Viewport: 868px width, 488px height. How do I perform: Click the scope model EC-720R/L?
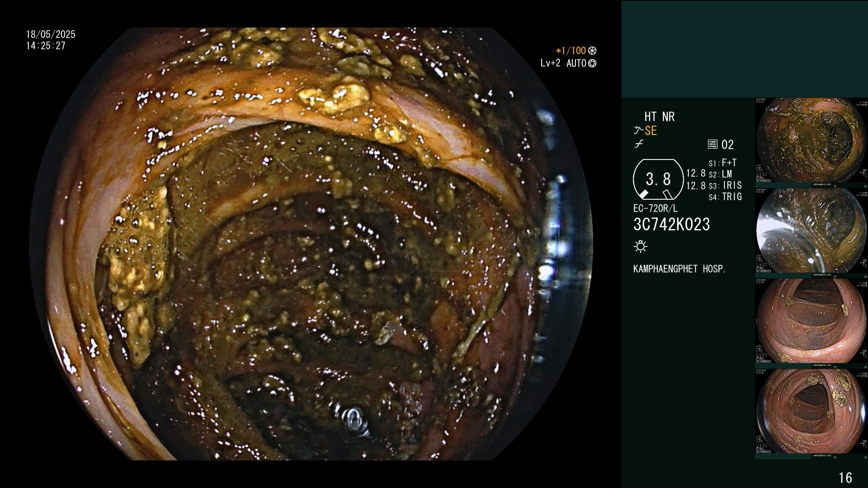(x=656, y=209)
